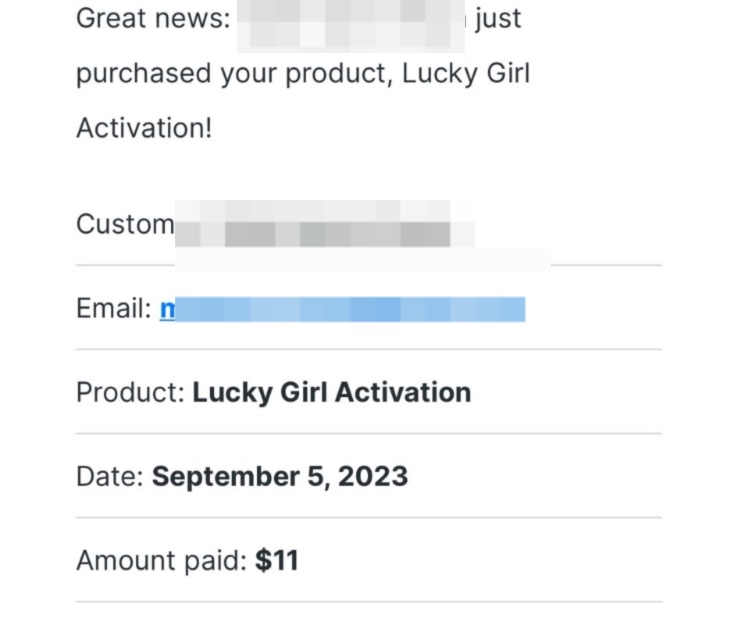Screen dimensions: 738x624
Task: Click the '$11' amount paid value
Action: (x=277, y=560)
